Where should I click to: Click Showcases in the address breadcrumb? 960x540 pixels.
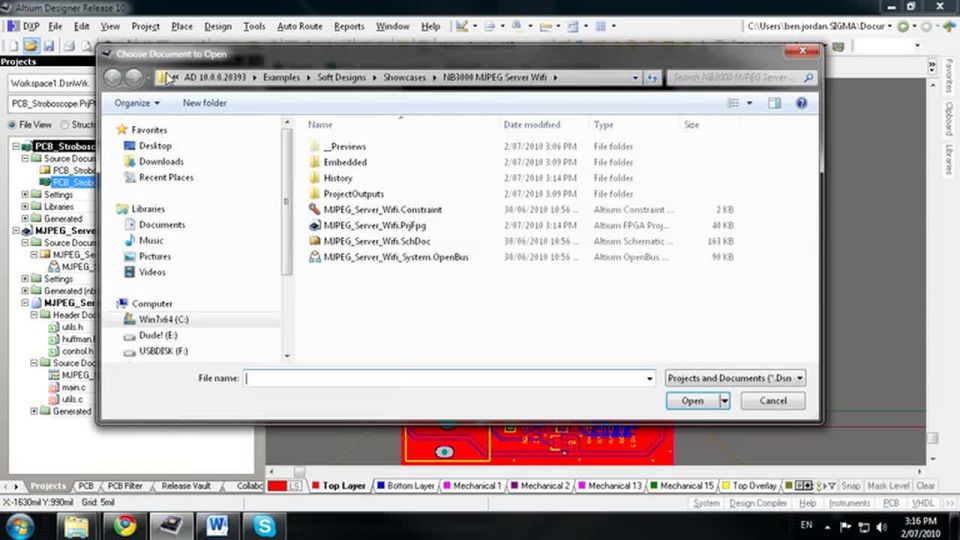(x=404, y=78)
